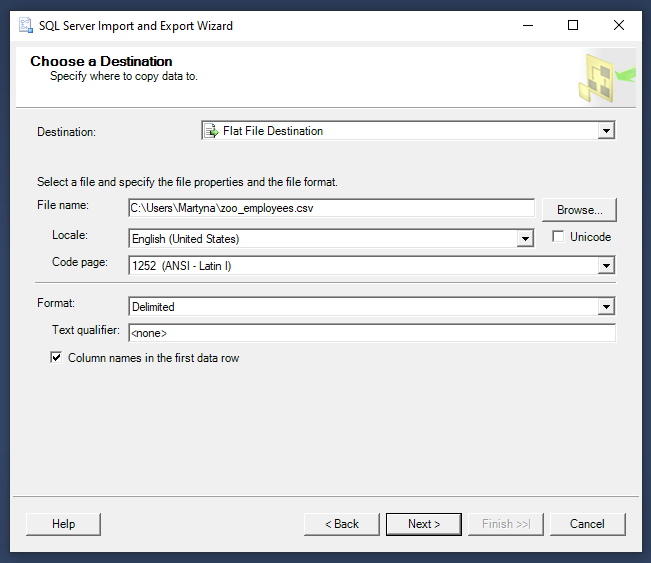
Task: Click the Text qualifier: label
Action: coord(86,330)
